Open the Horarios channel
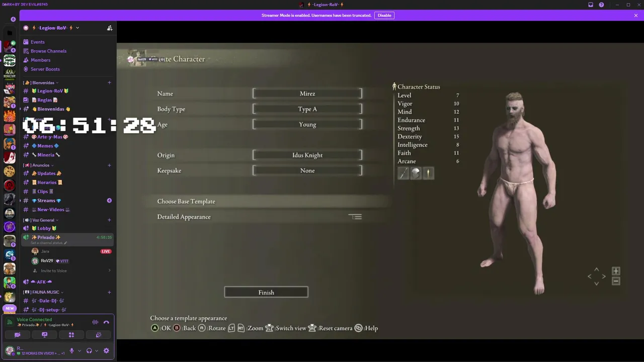Viewport: 644px width, 362px height. (47, 183)
